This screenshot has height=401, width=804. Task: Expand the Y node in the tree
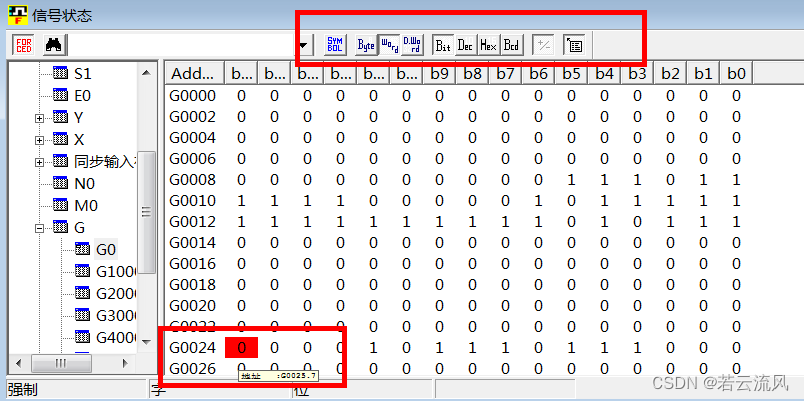tap(39, 118)
